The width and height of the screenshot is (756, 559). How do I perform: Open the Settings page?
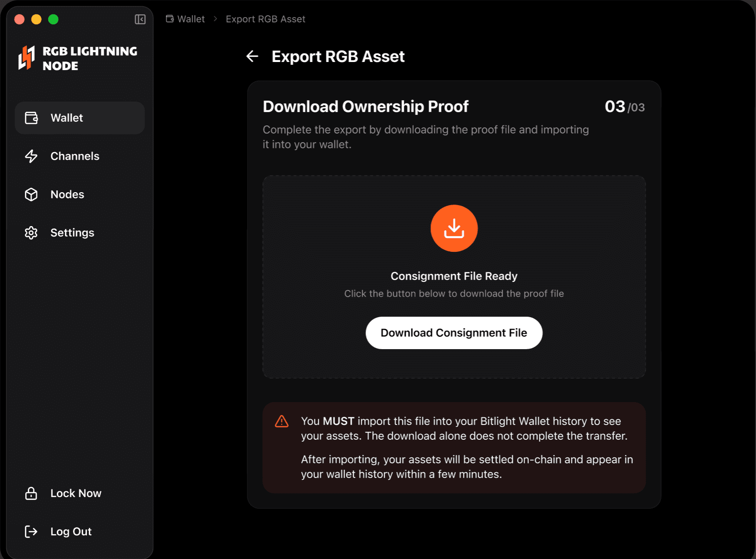coord(80,232)
